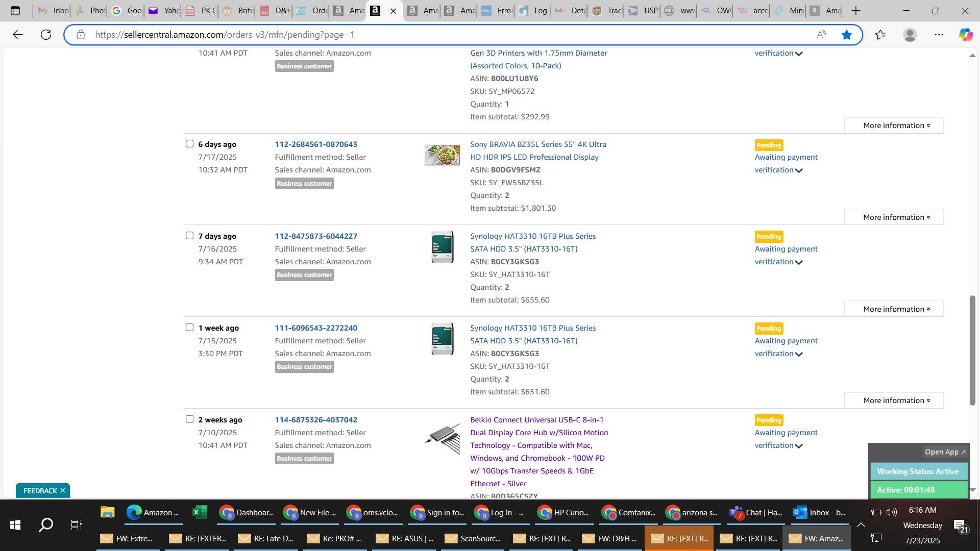
Task: Select checkbox for order 114-6875326-4037042
Action: click(189, 419)
